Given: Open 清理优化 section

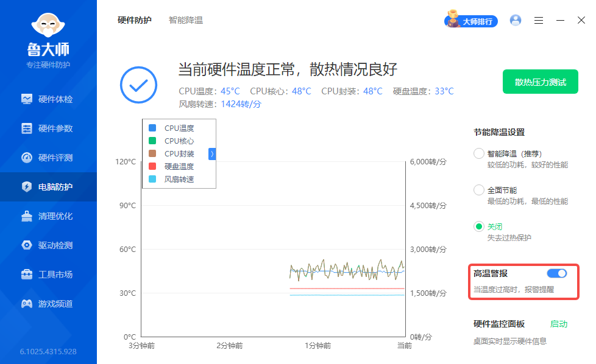Looking at the screenshot, I should point(48,215).
